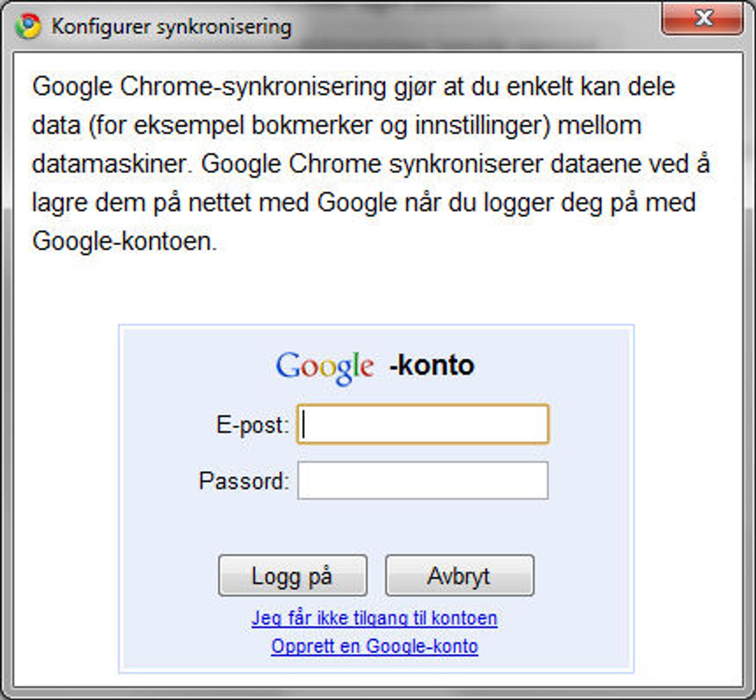Select the Passord input field
Screen dimensions: 756x700
[423, 480]
